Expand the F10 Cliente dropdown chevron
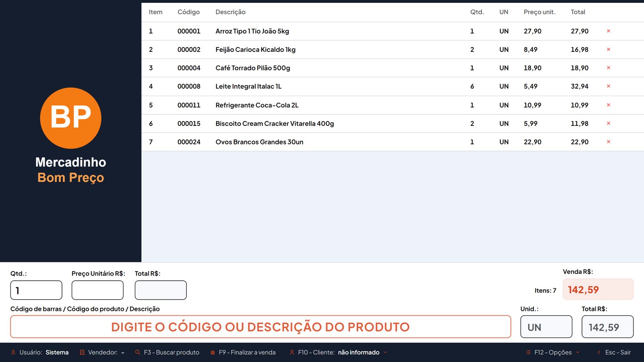 click(385, 352)
